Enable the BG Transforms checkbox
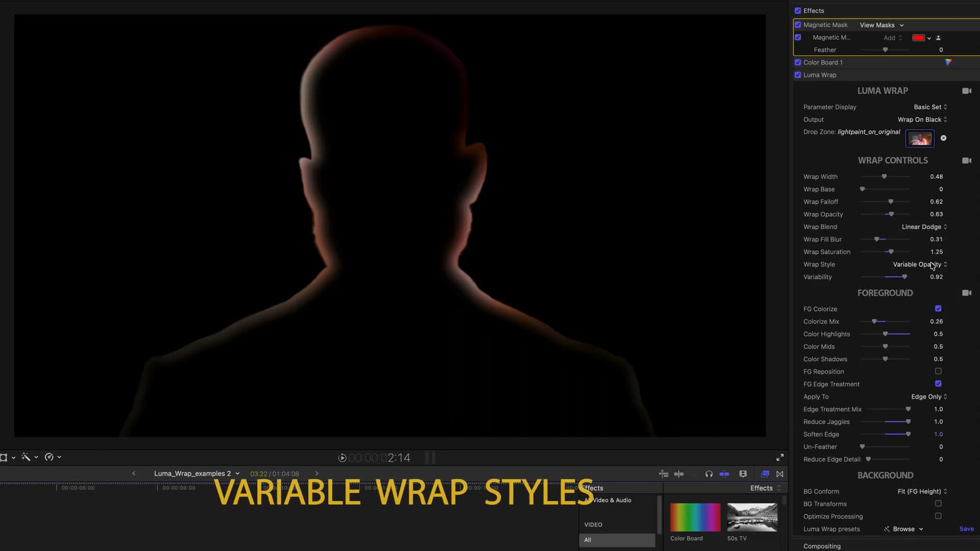 [938, 504]
